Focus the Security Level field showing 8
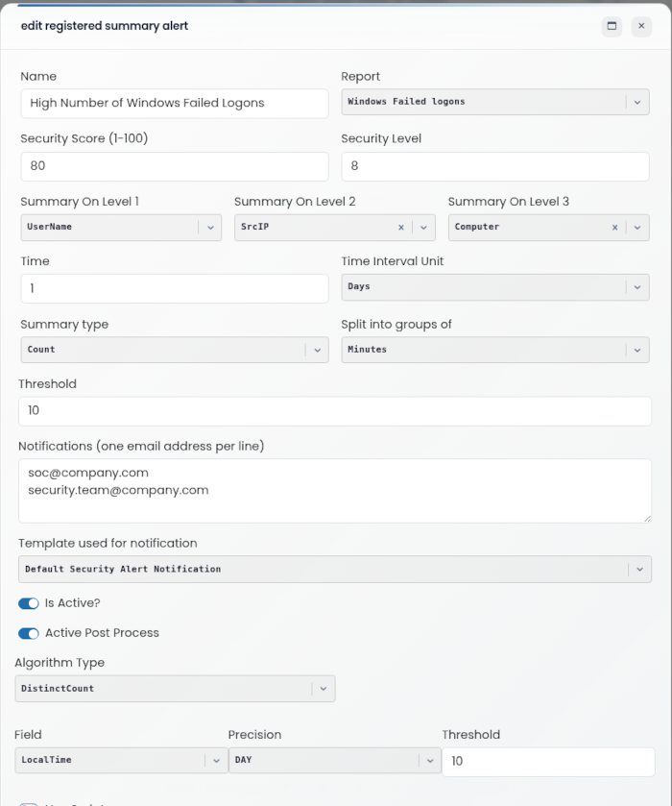Viewport: 672px width, 806px height. (x=495, y=166)
